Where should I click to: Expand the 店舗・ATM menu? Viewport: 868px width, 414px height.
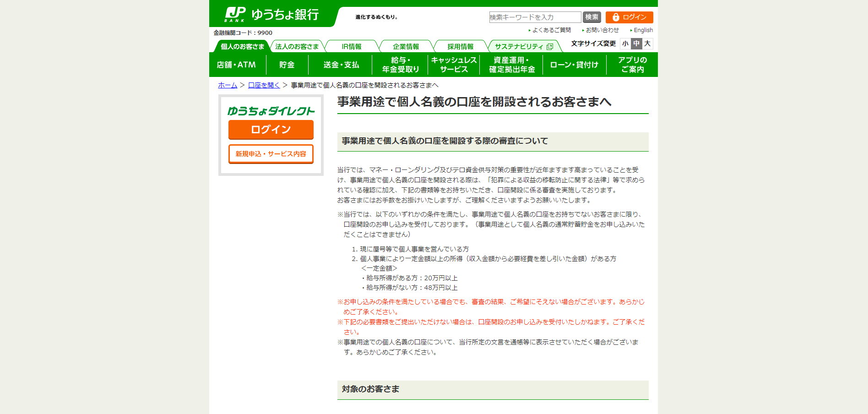click(236, 65)
